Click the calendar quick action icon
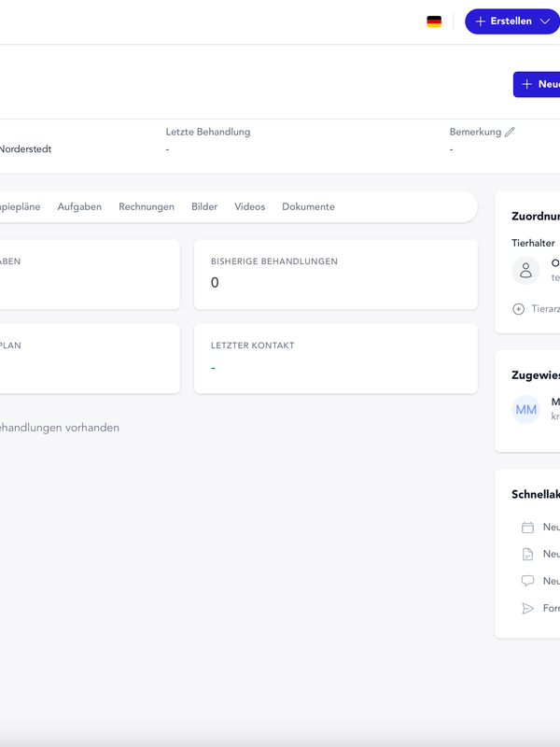The height and width of the screenshot is (747, 560). pos(527,528)
